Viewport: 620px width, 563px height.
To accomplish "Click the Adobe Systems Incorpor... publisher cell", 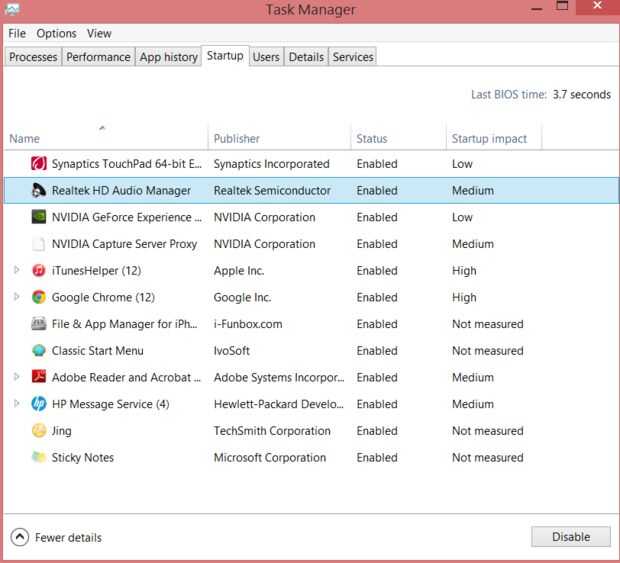I will 279,378.
